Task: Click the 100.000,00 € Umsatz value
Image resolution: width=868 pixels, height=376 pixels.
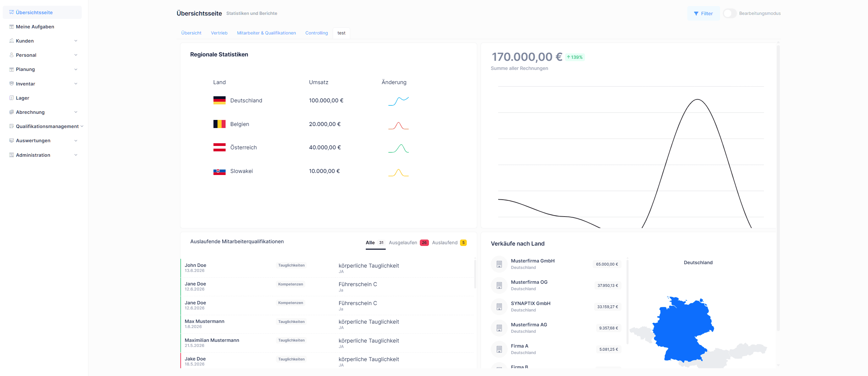Action: (x=326, y=100)
